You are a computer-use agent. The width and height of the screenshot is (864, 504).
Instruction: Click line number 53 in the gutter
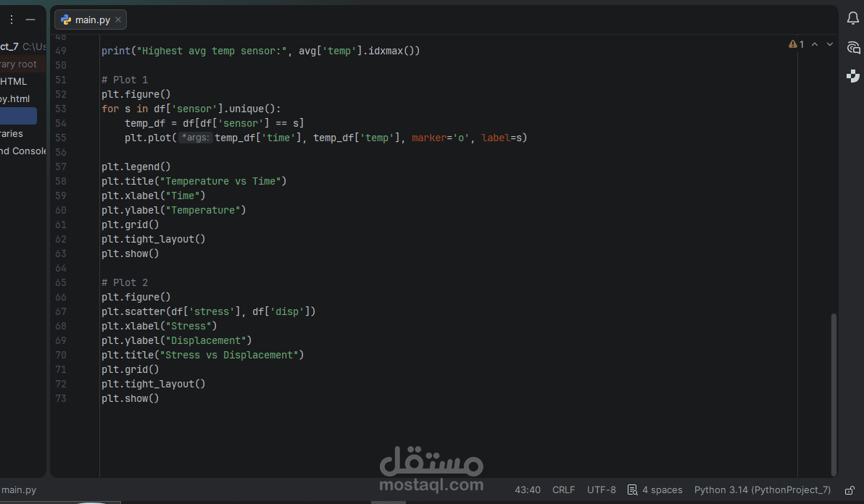click(x=61, y=109)
